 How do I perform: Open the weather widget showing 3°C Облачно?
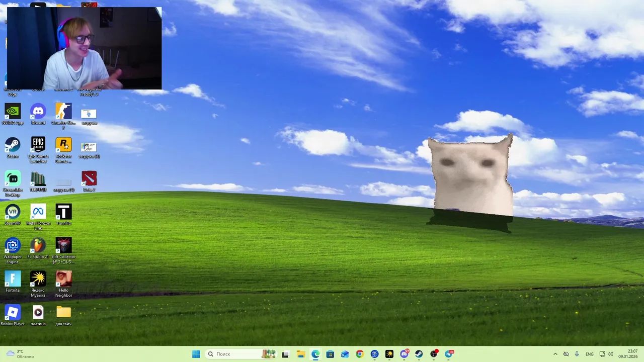point(20,354)
